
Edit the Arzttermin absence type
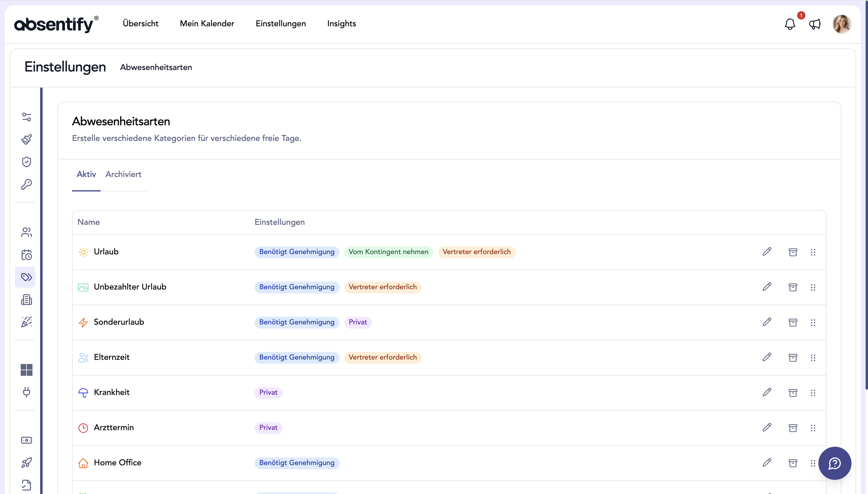tap(767, 428)
